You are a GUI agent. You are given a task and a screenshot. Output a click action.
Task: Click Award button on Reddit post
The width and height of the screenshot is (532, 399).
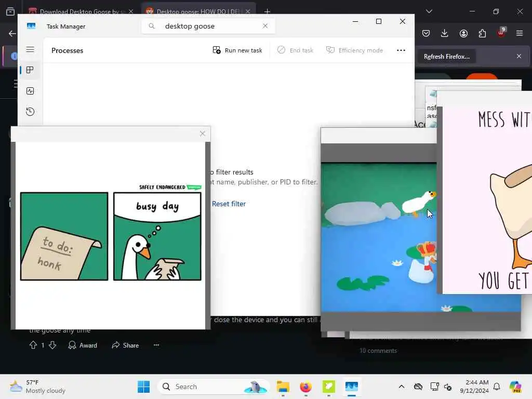(83, 345)
